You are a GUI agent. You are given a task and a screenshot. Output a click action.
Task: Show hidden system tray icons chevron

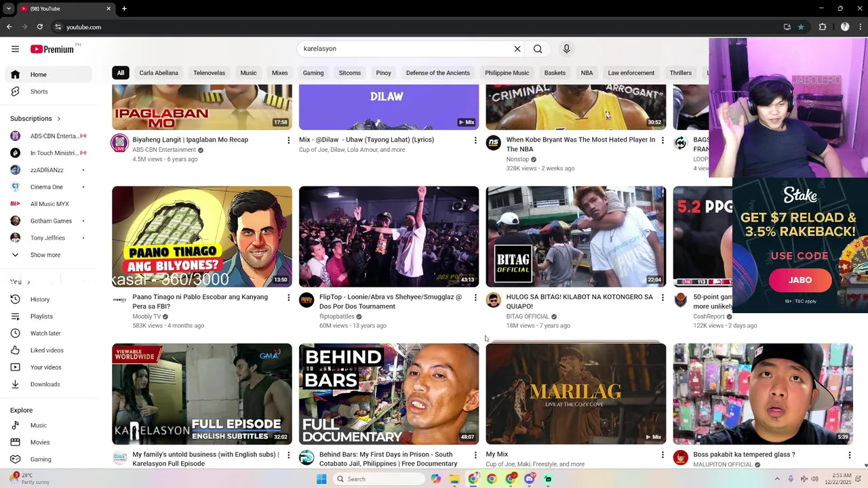click(x=777, y=479)
